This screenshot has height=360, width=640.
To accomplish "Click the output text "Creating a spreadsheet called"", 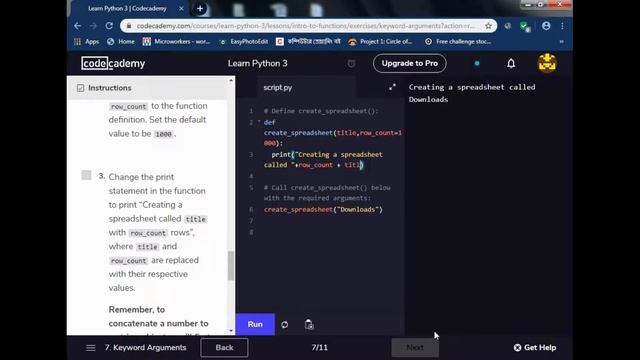I will (472, 87).
